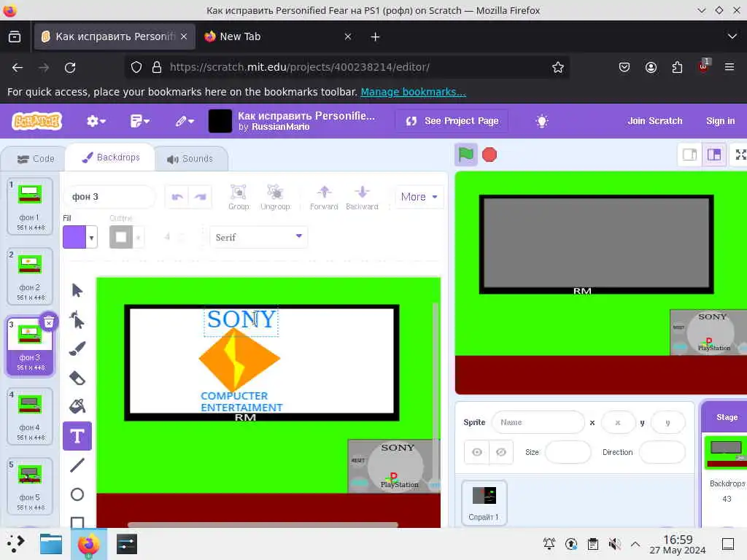Enter full screen stage mode
The image size is (747, 560).
(x=740, y=155)
